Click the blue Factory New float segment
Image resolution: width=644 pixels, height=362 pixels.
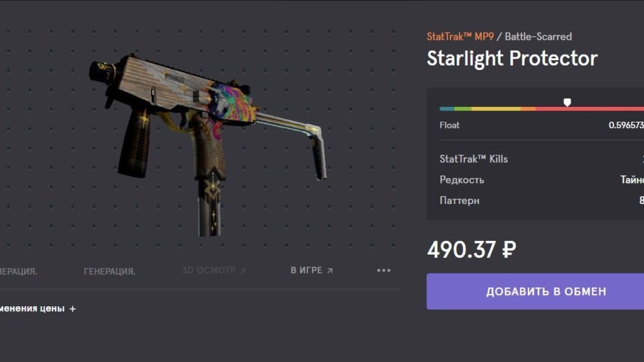pos(447,109)
